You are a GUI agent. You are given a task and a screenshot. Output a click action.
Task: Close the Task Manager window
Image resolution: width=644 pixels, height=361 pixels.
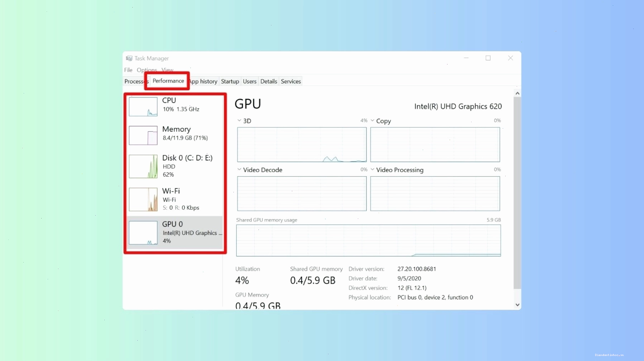pos(510,58)
